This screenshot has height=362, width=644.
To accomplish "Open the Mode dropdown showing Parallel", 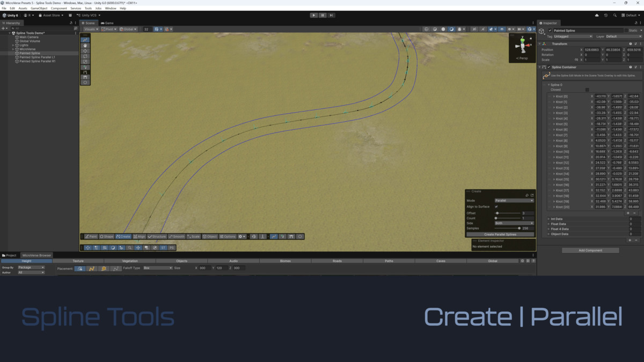I will tap(514, 201).
